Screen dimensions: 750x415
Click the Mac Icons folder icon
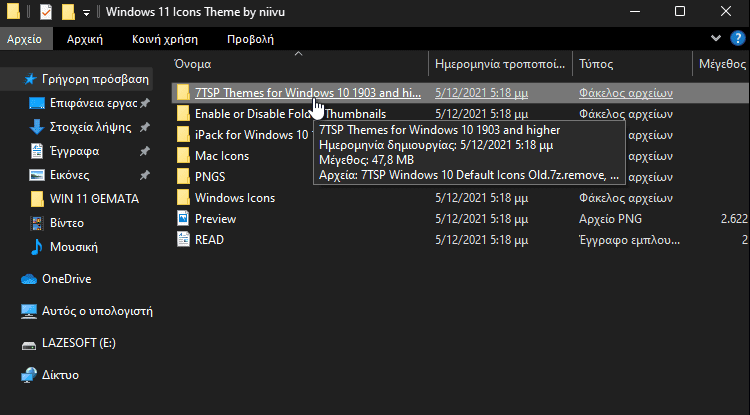coord(183,156)
